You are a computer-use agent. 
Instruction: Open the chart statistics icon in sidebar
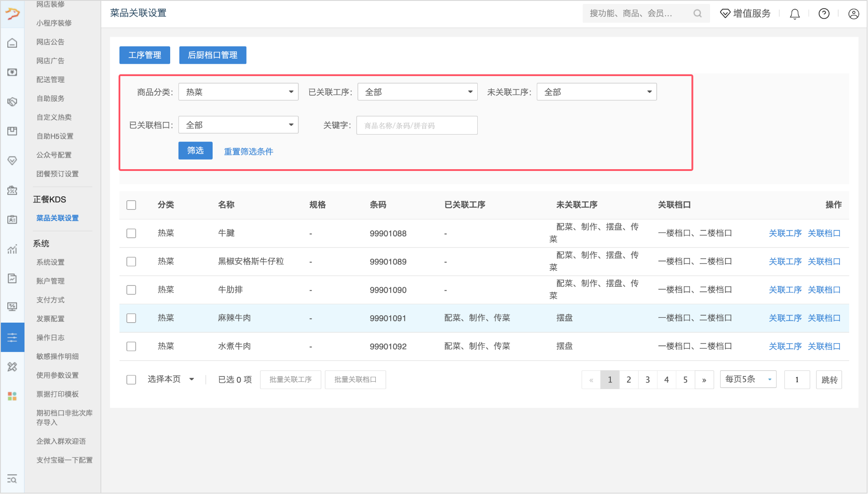pyautogui.click(x=12, y=249)
